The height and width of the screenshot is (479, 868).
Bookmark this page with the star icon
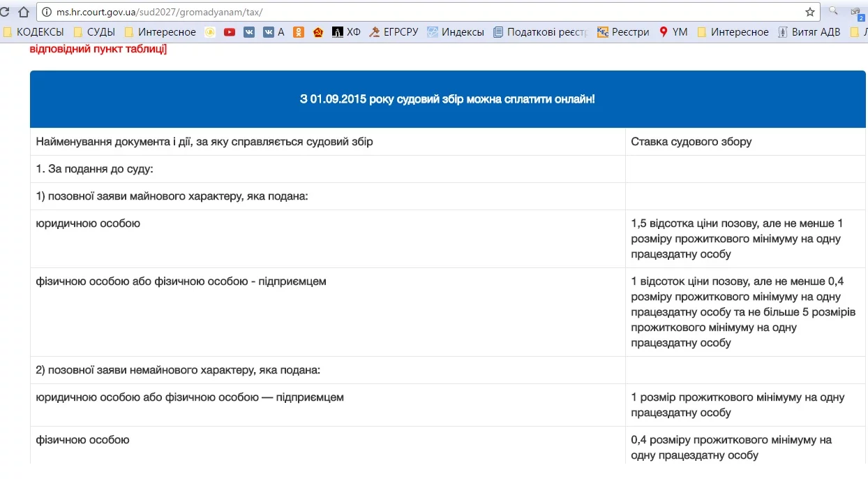click(810, 12)
